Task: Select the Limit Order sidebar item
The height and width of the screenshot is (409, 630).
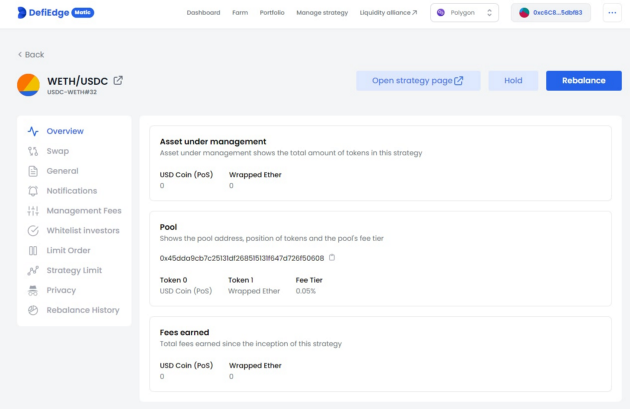Action: [x=68, y=250]
